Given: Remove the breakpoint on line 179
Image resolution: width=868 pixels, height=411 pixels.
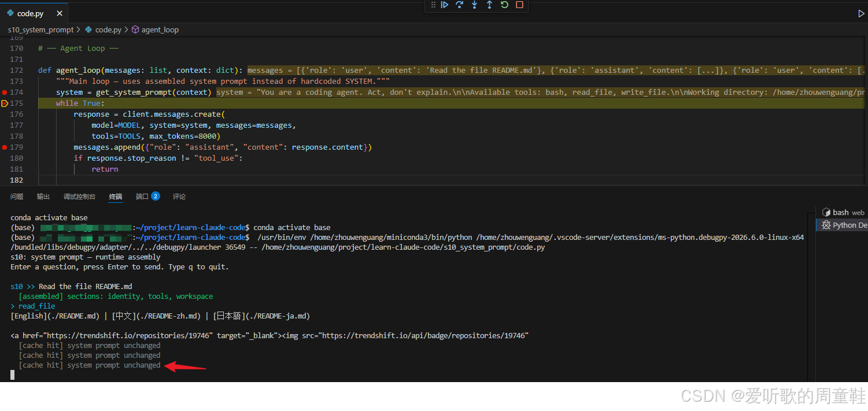Looking at the screenshot, I should [5, 147].
